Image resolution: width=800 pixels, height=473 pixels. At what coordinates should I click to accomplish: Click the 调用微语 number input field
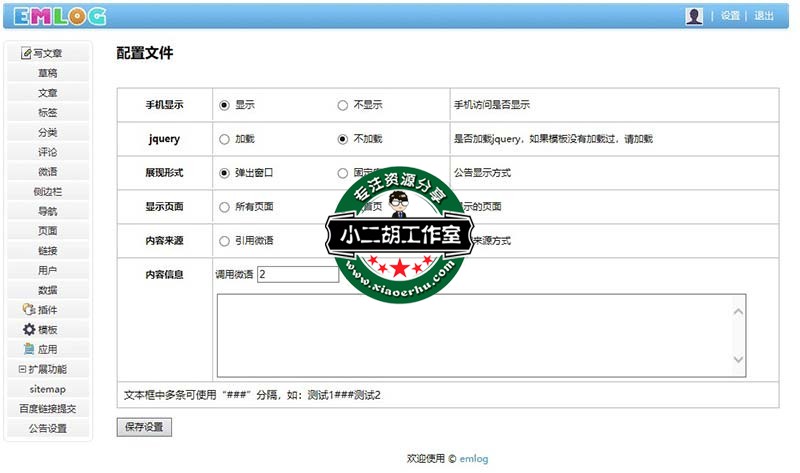tap(297, 274)
